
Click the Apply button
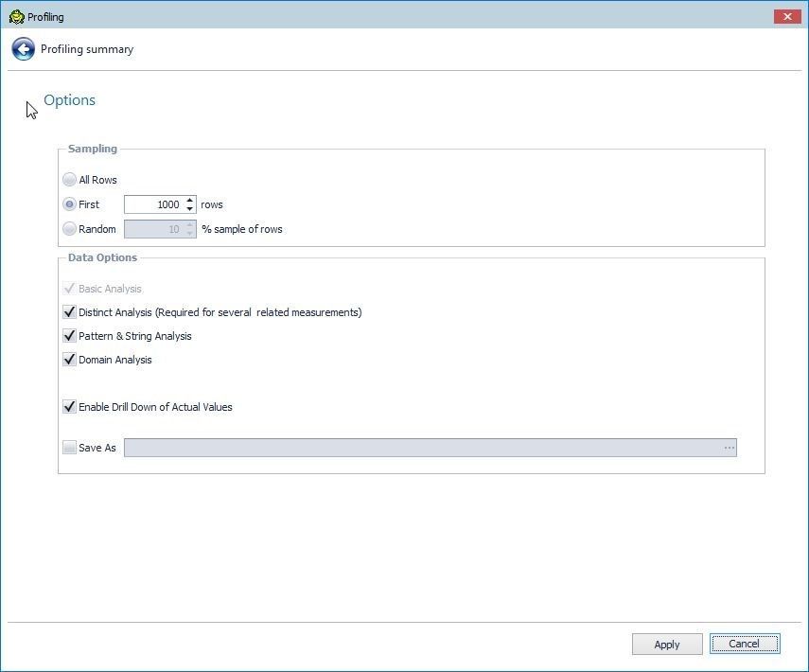(x=667, y=645)
